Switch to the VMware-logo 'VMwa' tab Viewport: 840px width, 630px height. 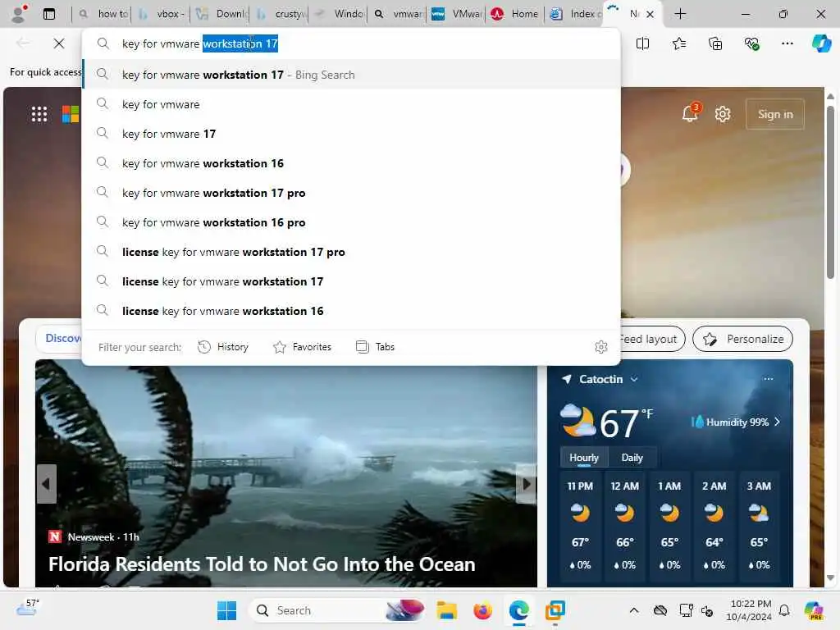click(456, 14)
